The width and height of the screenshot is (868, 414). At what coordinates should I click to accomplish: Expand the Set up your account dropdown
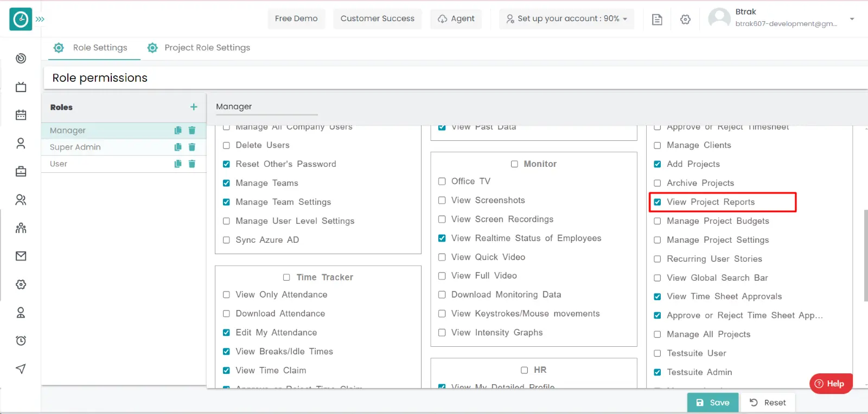pyautogui.click(x=566, y=18)
